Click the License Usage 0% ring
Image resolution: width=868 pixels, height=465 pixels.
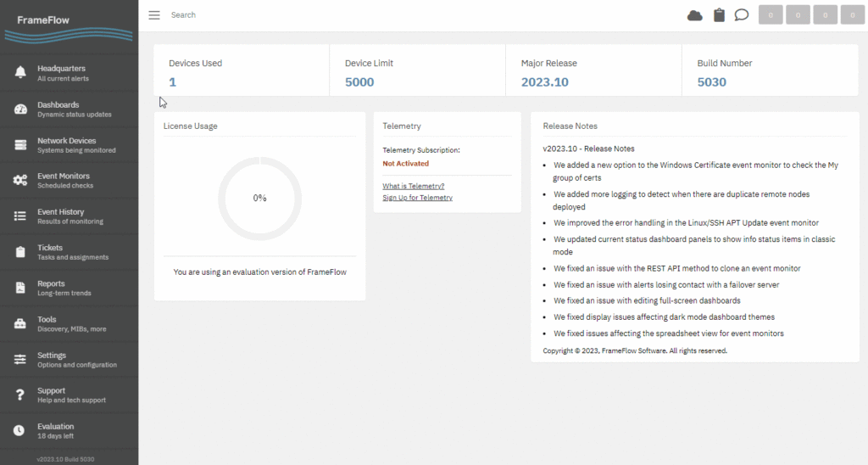tap(259, 199)
